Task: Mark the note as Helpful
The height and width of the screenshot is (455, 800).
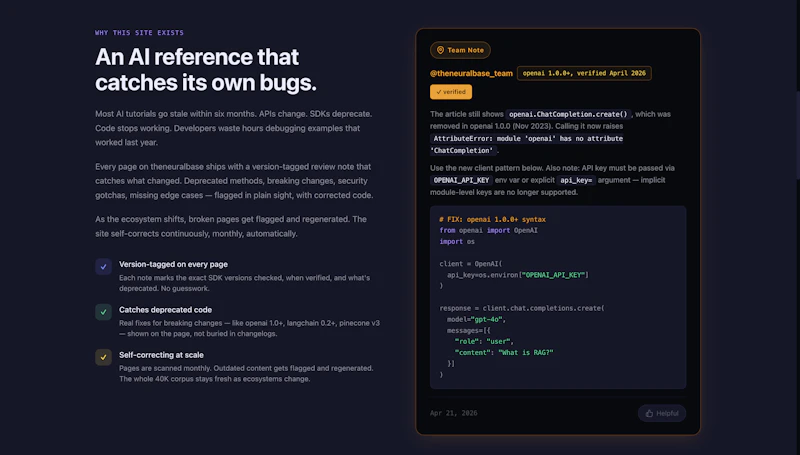Action: [662, 413]
